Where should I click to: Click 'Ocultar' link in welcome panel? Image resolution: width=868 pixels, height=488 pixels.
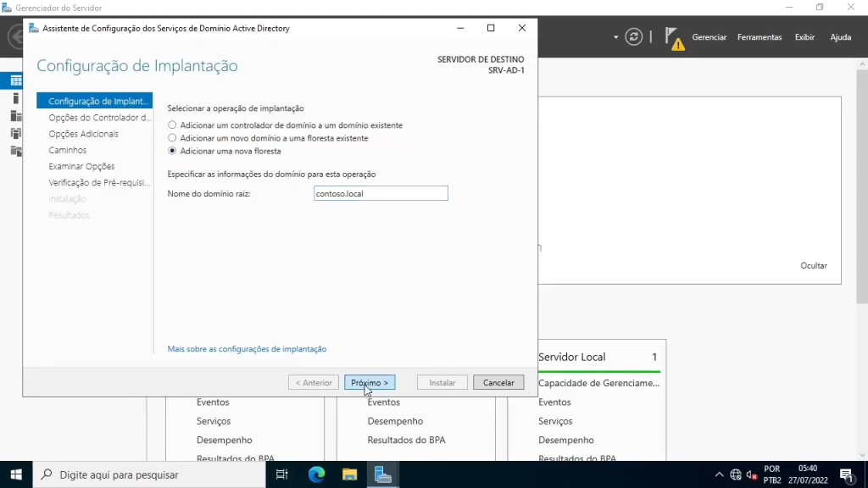814,265
